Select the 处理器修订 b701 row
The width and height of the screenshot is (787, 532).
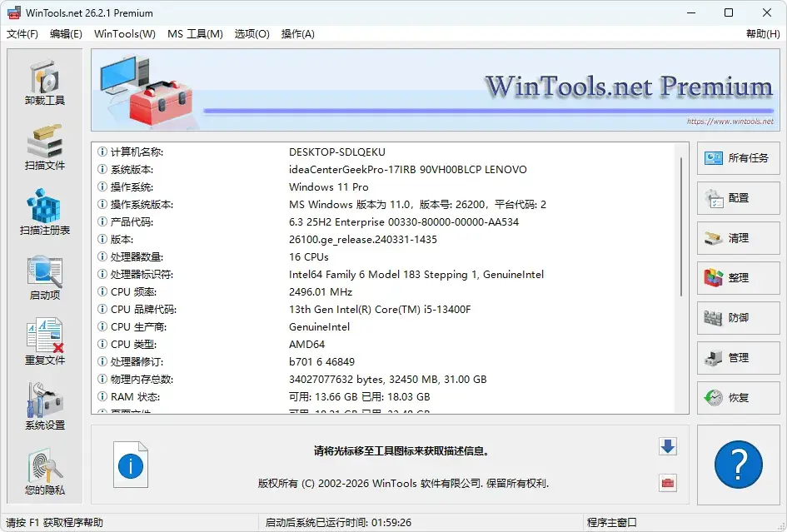[x=385, y=362]
